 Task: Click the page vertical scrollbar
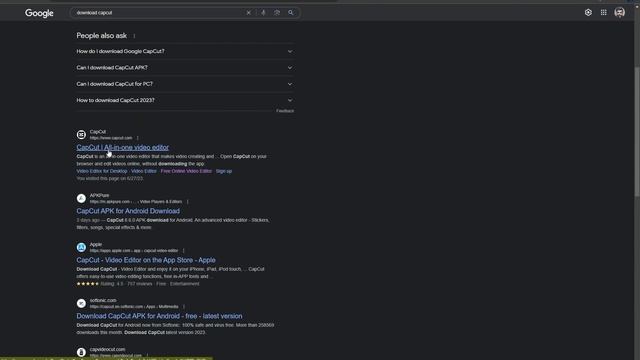pos(637,131)
